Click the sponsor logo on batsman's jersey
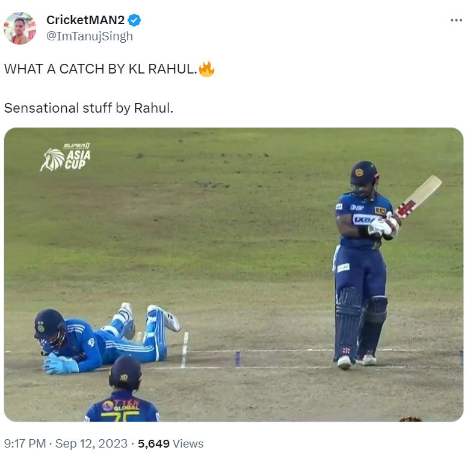 [x=363, y=219]
